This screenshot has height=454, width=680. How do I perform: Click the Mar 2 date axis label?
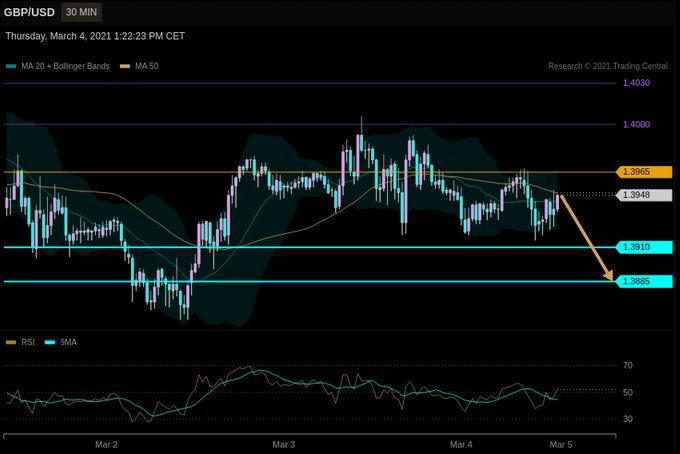[x=106, y=444]
